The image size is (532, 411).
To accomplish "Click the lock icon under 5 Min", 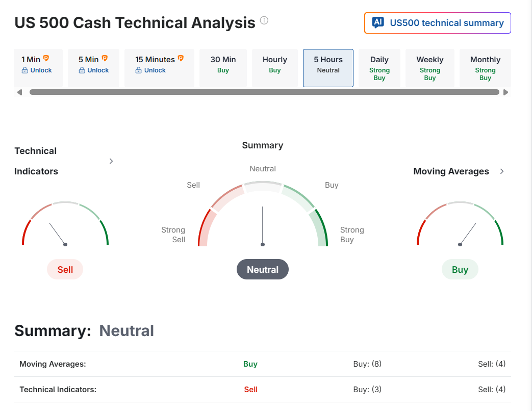I will point(82,70).
